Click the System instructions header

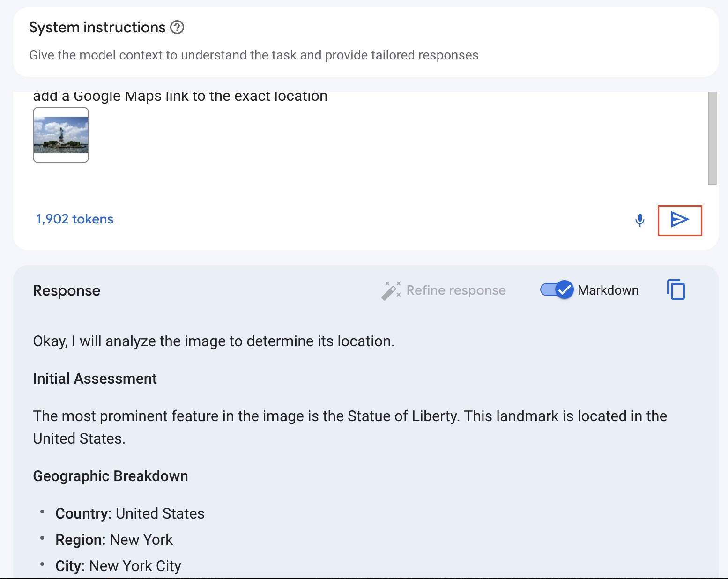(95, 27)
